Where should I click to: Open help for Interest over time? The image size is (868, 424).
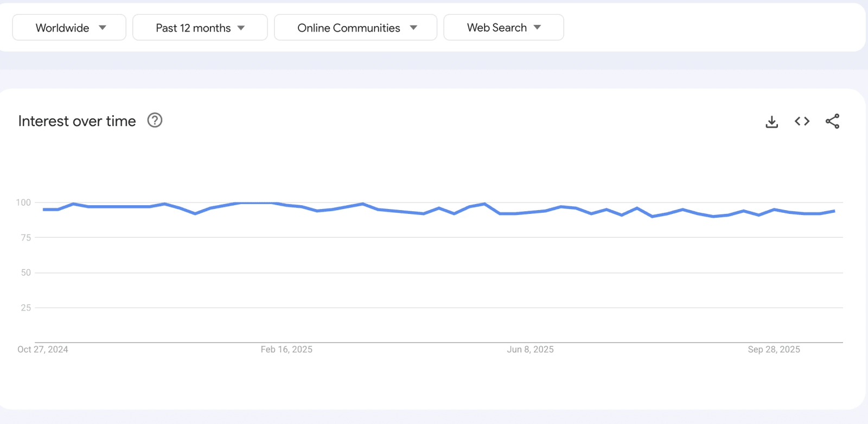tap(155, 120)
